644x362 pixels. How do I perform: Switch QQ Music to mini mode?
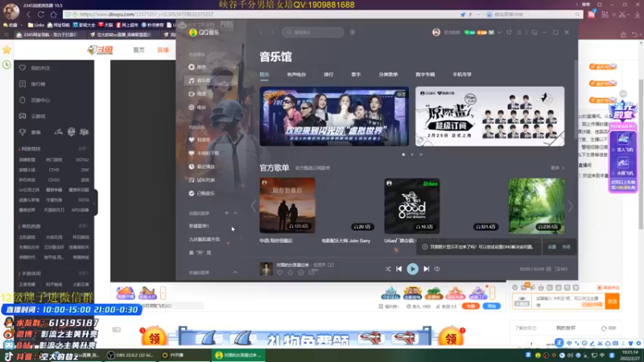pyautogui.click(x=535, y=32)
